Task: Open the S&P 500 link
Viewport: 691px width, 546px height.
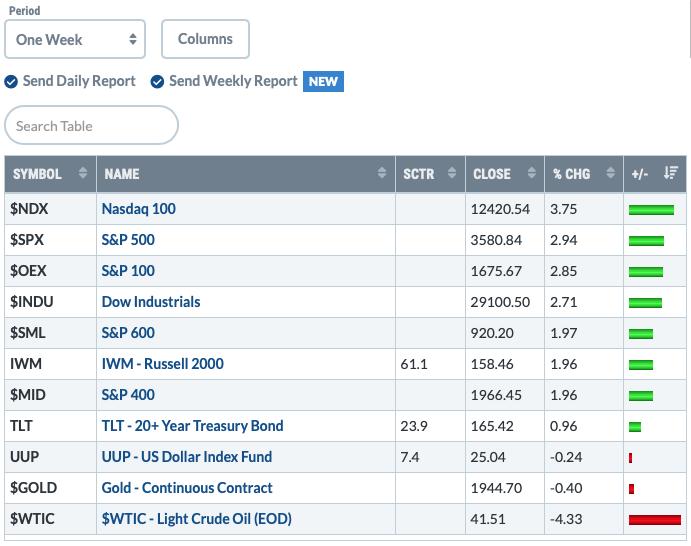Action: [x=128, y=240]
